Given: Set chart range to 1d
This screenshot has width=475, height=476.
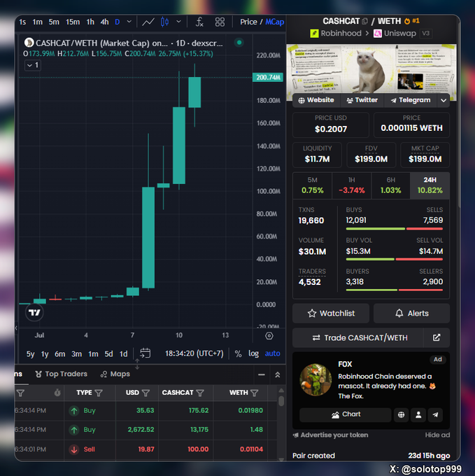Looking at the screenshot, I should point(123,354).
